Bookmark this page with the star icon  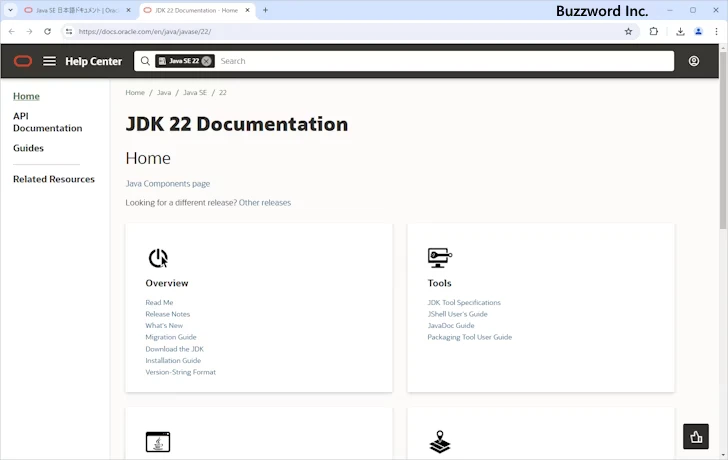[x=628, y=32]
